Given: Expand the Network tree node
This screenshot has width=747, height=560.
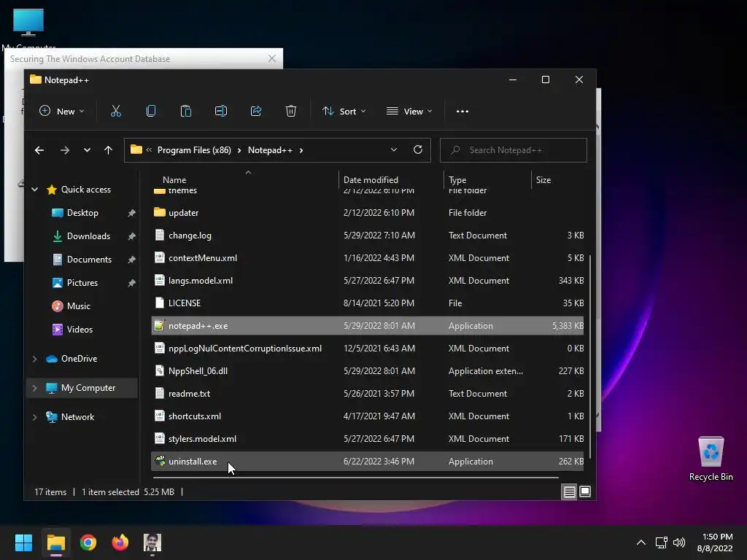Looking at the screenshot, I should 34,417.
